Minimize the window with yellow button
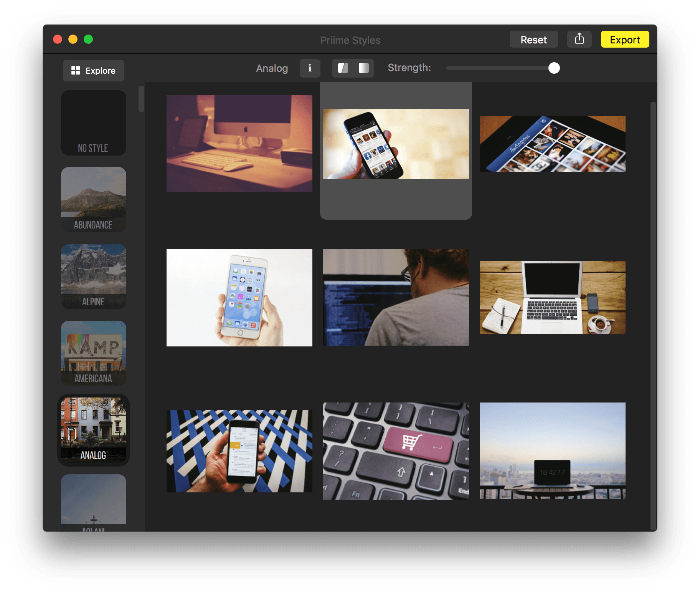700x593 pixels. pyautogui.click(x=73, y=39)
